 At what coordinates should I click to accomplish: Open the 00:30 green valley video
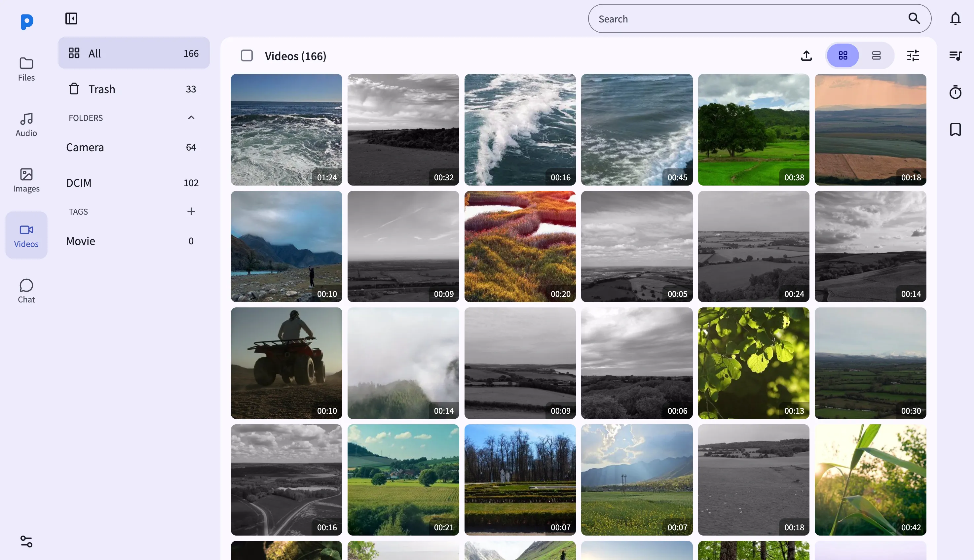coord(870,363)
